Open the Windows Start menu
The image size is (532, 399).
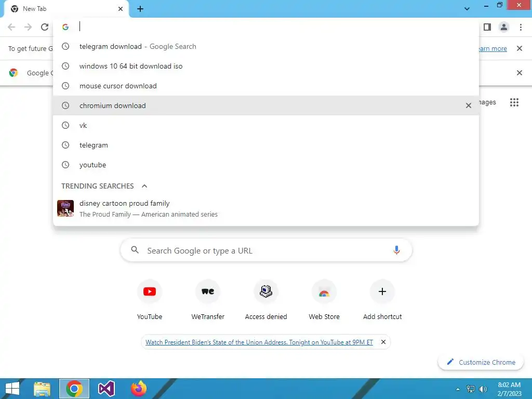point(12,389)
